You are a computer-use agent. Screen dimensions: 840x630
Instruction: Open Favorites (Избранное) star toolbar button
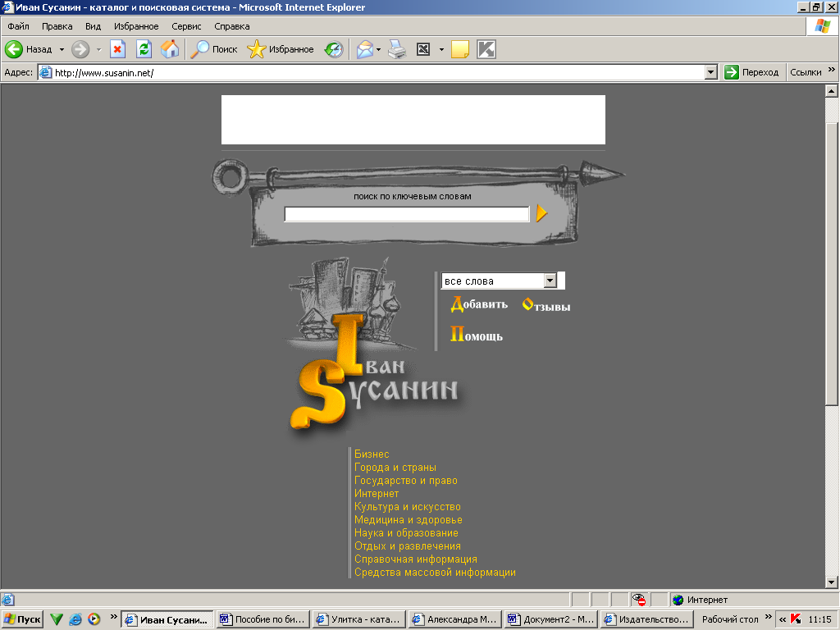click(281, 49)
